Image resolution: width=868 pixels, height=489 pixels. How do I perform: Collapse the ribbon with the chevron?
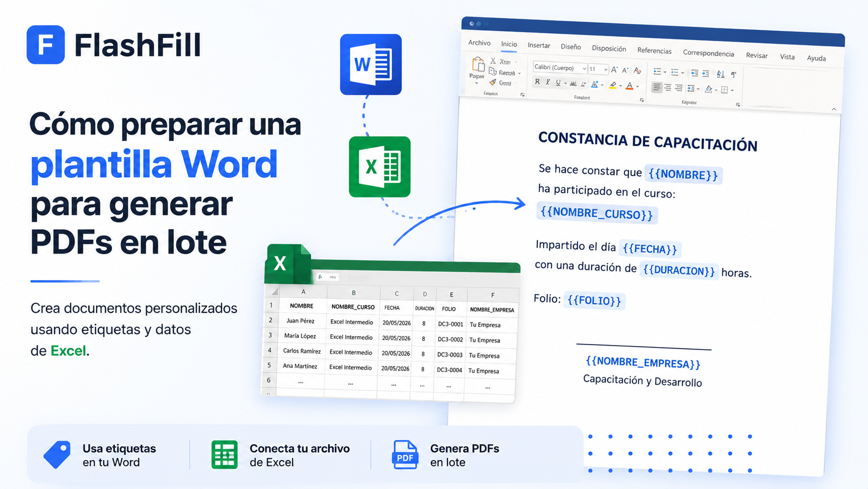[834, 109]
